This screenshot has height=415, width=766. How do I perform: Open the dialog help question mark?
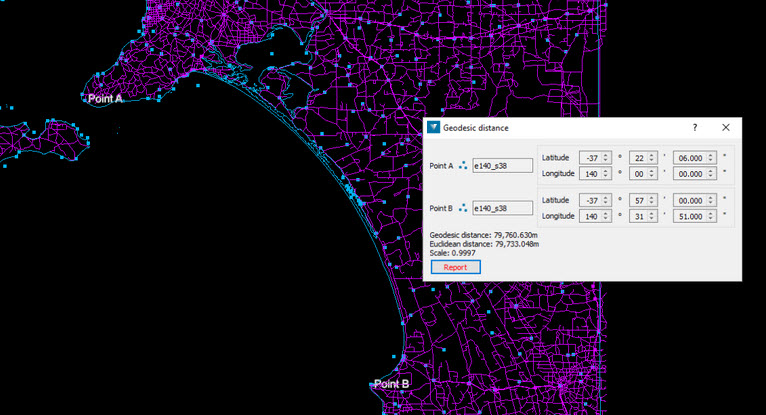click(x=695, y=128)
